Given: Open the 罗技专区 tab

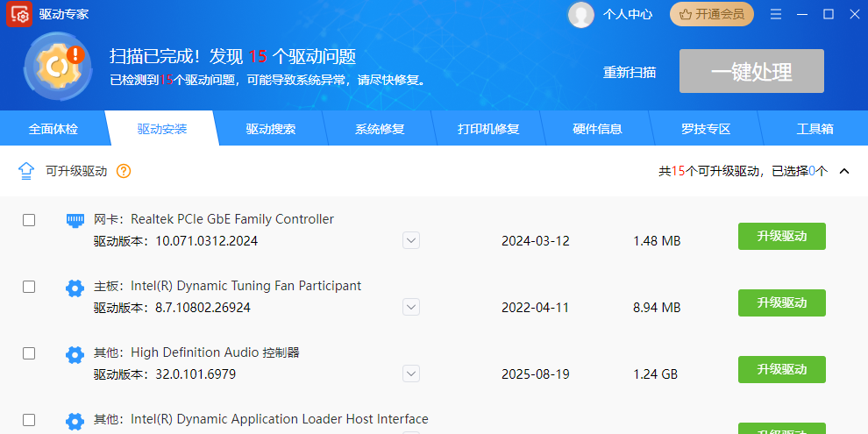Looking at the screenshot, I should coord(706,129).
